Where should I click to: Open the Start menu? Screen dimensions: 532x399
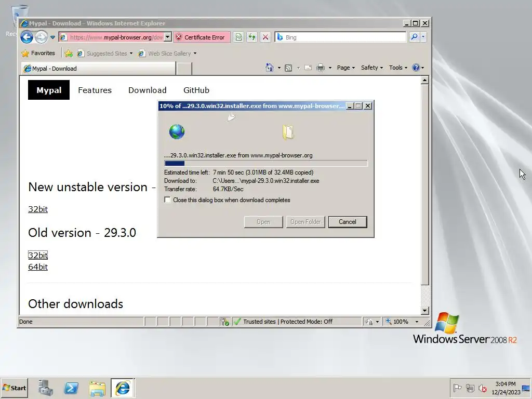pyautogui.click(x=14, y=388)
